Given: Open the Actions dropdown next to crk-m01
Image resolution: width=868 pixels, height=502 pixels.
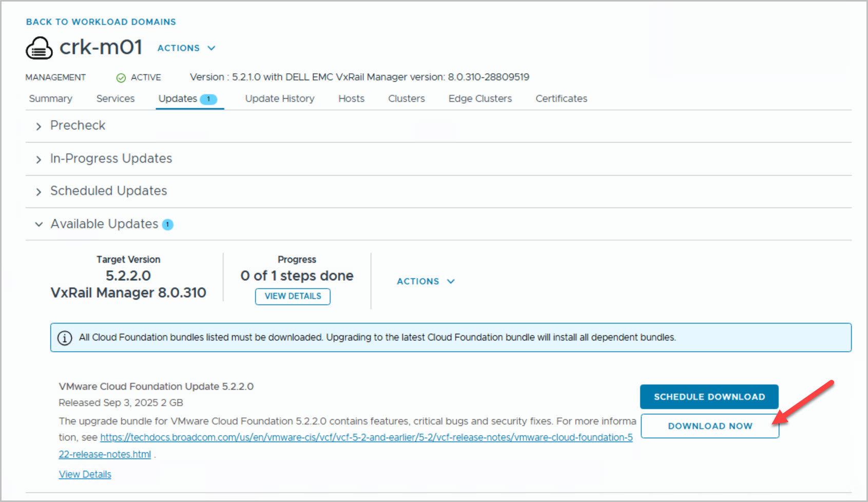Looking at the screenshot, I should pos(186,48).
